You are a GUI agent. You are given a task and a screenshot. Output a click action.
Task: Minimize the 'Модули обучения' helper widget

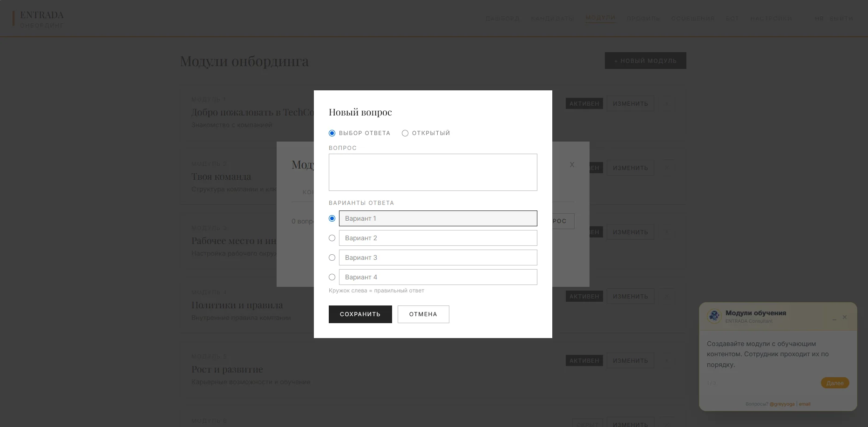point(834,318)
